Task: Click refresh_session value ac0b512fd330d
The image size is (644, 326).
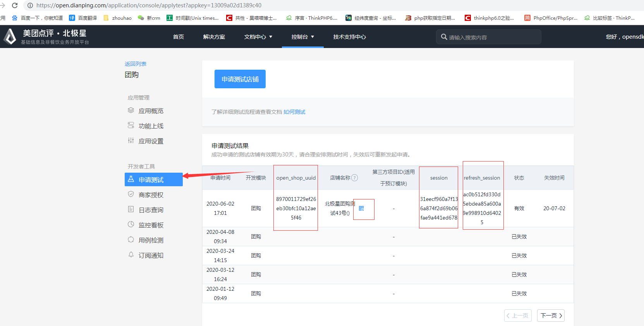Action: (x=482, y=208)
